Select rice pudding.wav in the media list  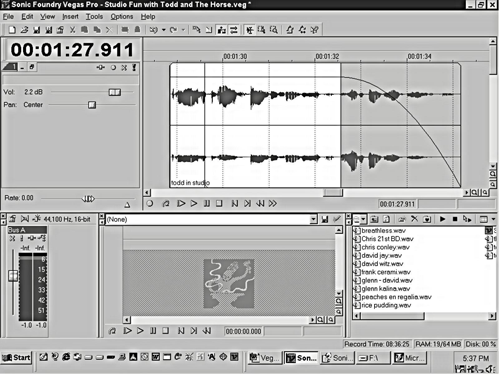click(386, 305)
